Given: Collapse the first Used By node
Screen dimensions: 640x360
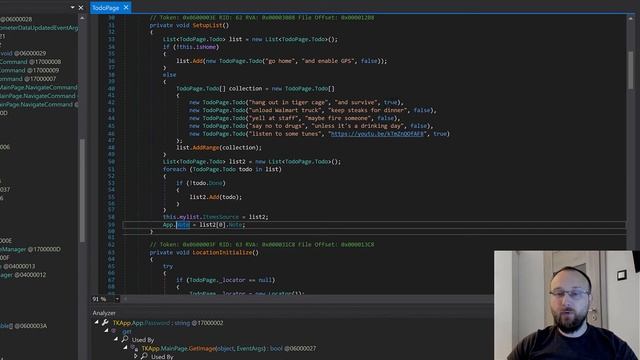Looking at the screenshot, I should (x=116, y=340).
